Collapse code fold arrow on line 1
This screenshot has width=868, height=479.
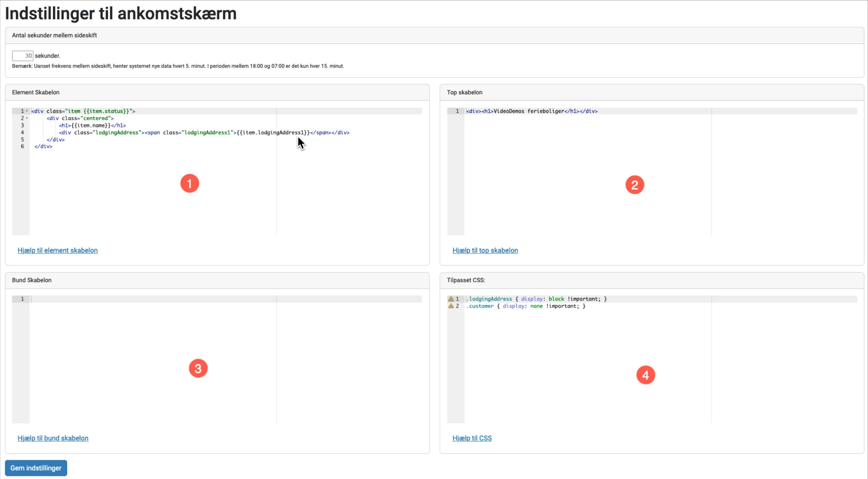27,111
